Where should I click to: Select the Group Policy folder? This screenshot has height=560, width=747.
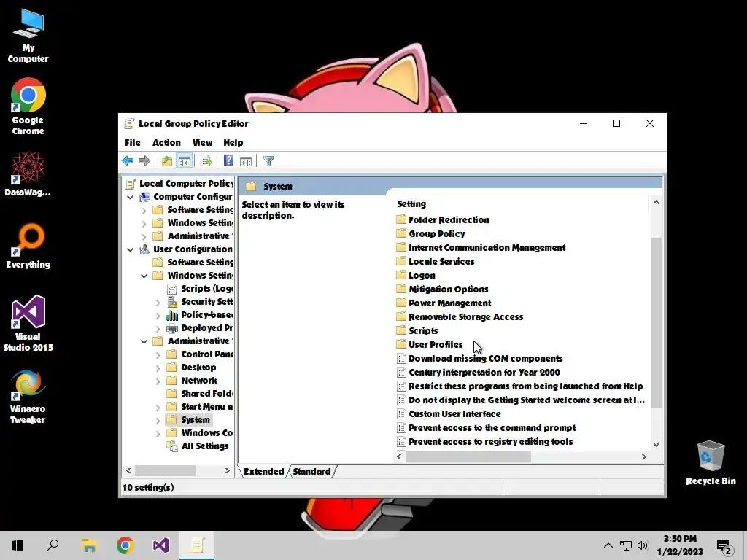click(x=436, y=234)
